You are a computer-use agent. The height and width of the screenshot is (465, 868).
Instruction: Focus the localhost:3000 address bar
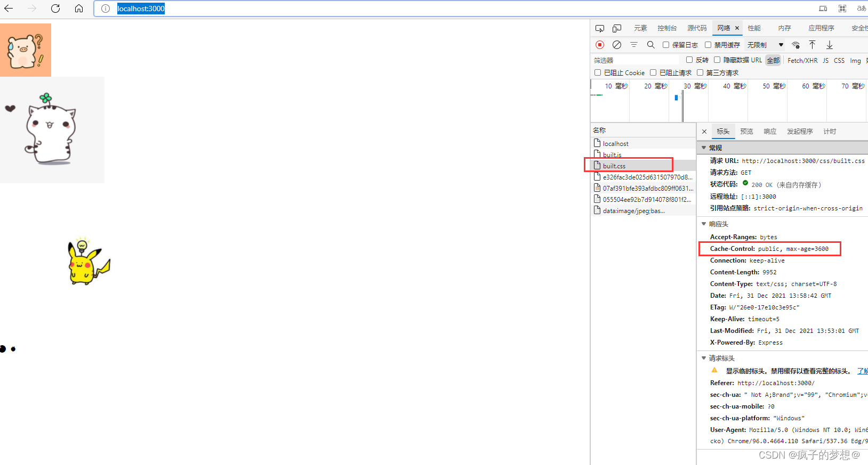(453, 9)
